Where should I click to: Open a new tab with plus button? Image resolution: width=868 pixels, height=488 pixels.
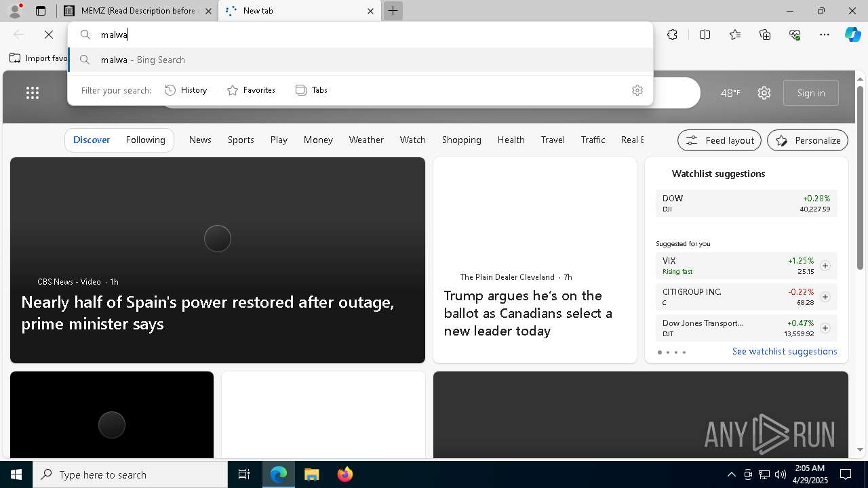tap(393, 11)
